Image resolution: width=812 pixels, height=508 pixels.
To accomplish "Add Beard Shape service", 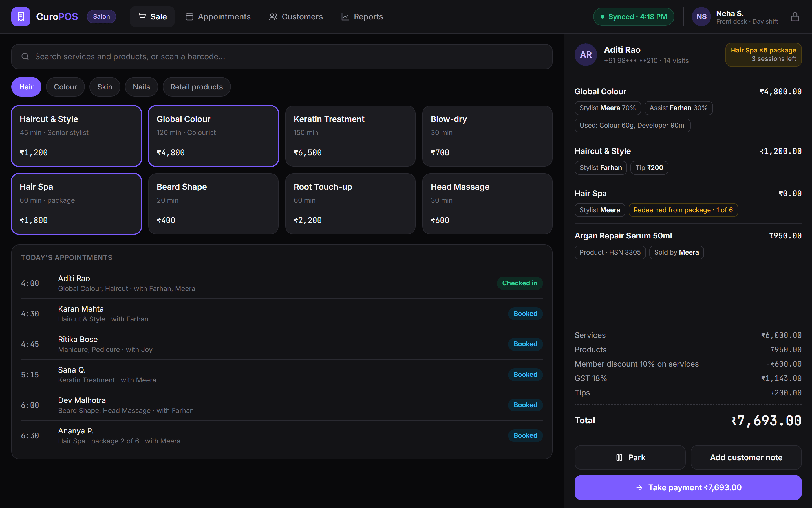I will tap(213, 203).
